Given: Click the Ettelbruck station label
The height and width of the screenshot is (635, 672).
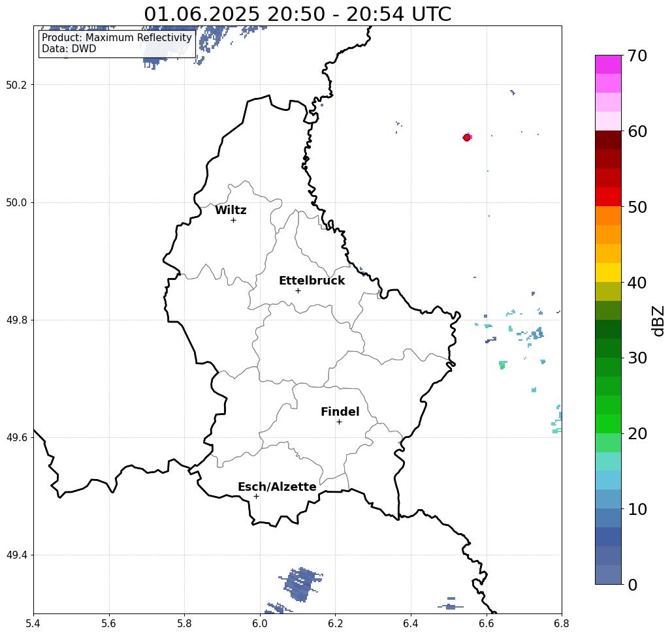Looking at the screenshot, I should point(312,281).
